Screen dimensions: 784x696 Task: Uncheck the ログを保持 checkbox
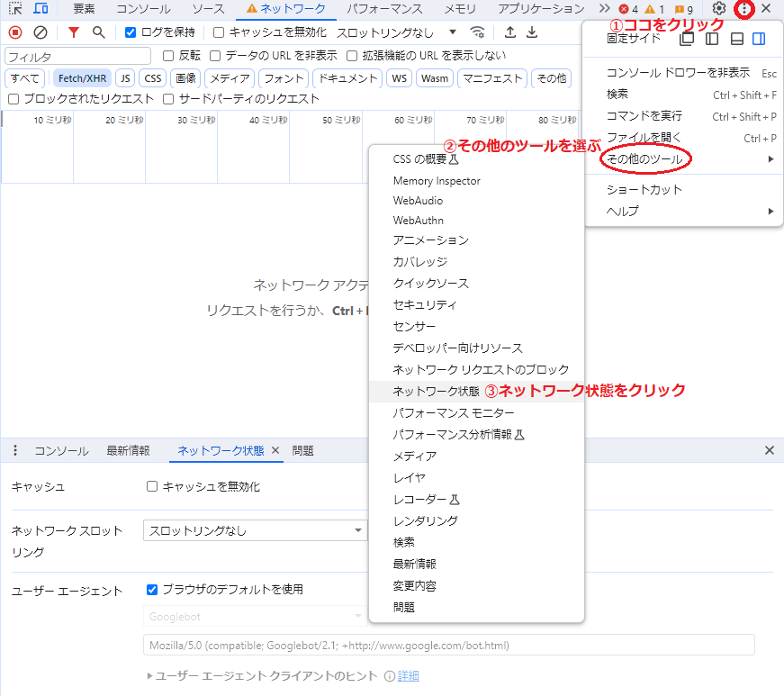pyautogui.click(x=131, y=32)
